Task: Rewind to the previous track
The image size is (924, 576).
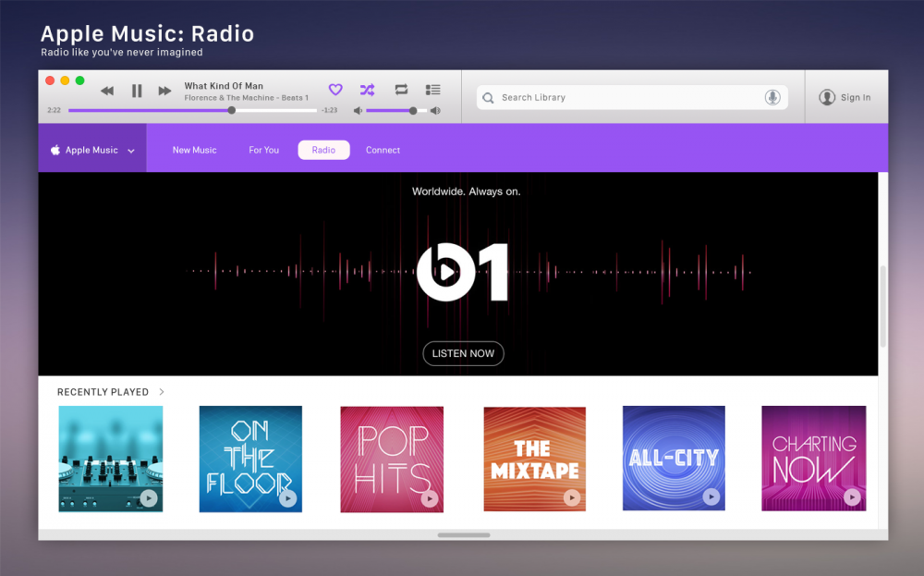Action: pos(107,91)
